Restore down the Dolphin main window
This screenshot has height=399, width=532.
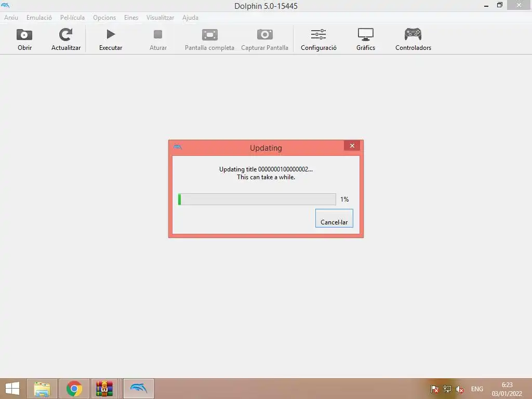[x=499, y=5]
